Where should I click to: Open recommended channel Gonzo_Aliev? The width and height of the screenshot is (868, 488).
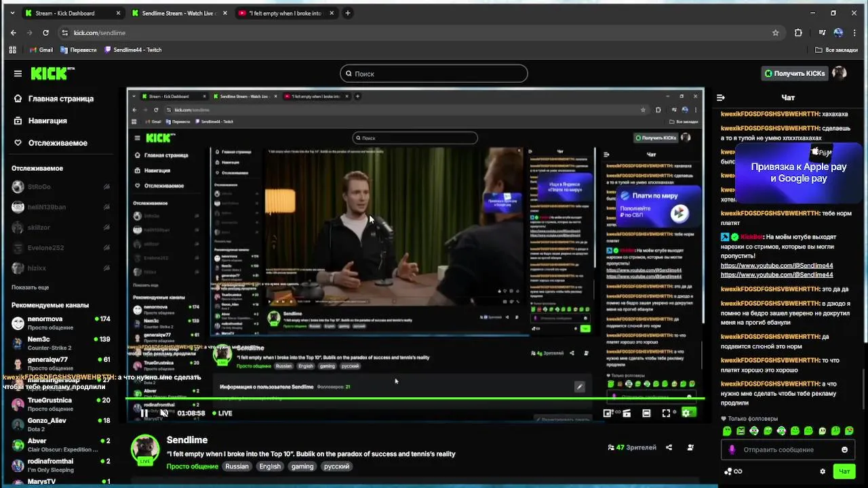pos(61,424)
